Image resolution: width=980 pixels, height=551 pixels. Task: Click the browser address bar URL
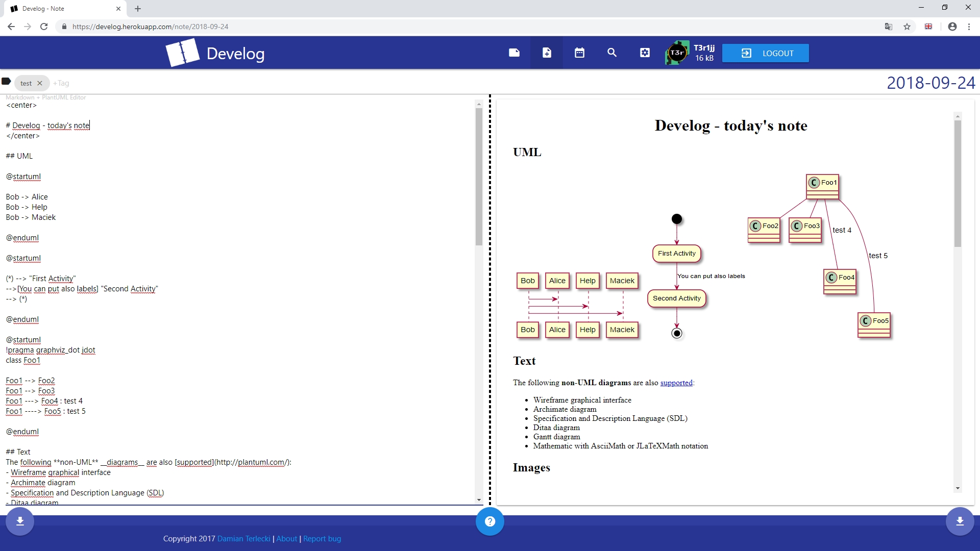(150, 27)
